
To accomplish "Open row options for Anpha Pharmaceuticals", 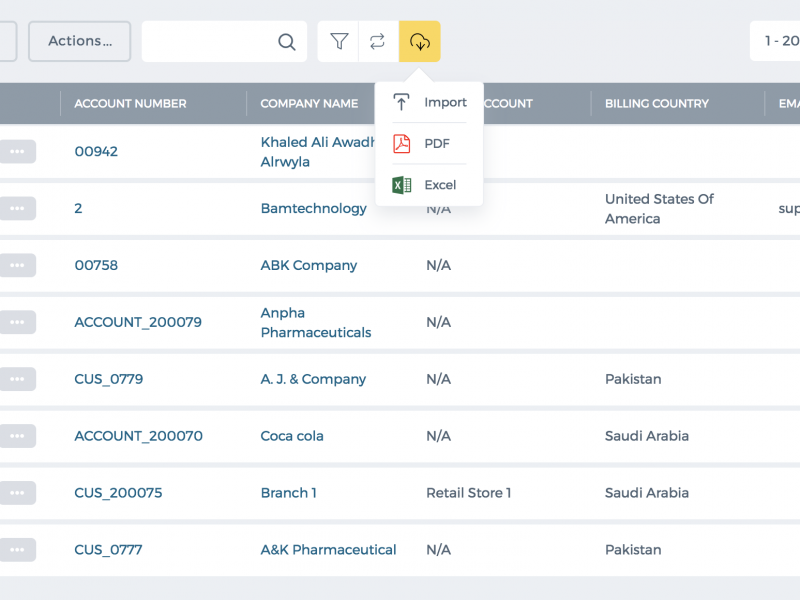I will point(17,322).
